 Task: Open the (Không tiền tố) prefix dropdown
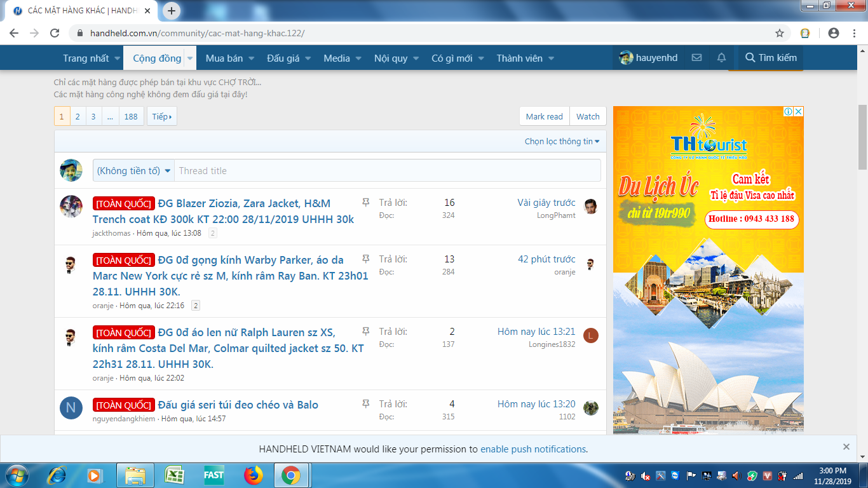coord(134,171)
